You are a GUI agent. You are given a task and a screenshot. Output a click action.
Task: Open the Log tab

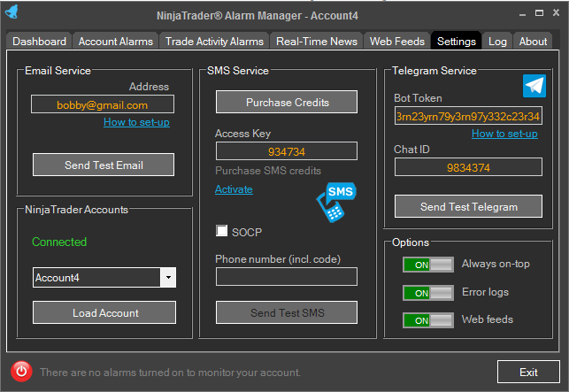(497, 42)
